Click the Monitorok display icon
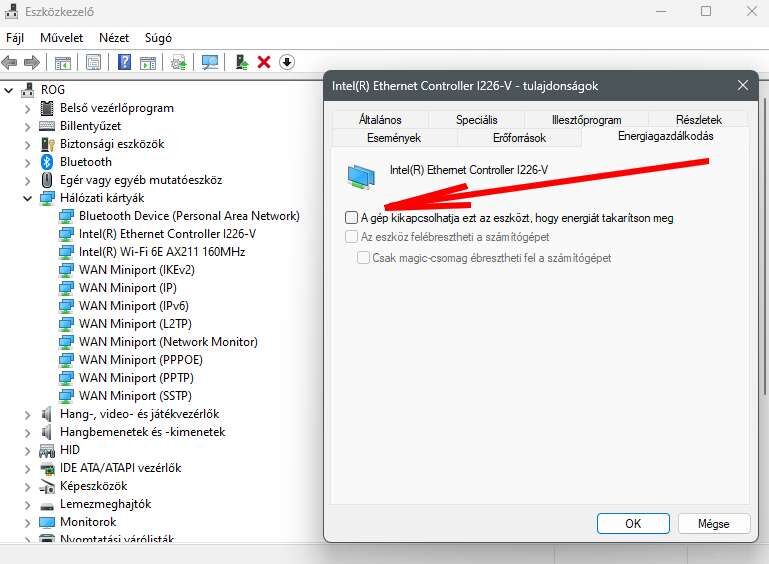 [47, 522]
